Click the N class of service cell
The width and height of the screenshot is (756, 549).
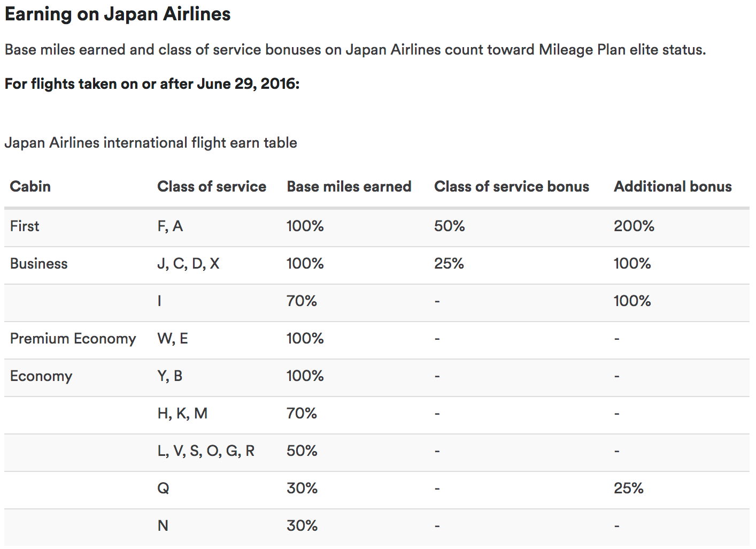click(x=163, y=525)
